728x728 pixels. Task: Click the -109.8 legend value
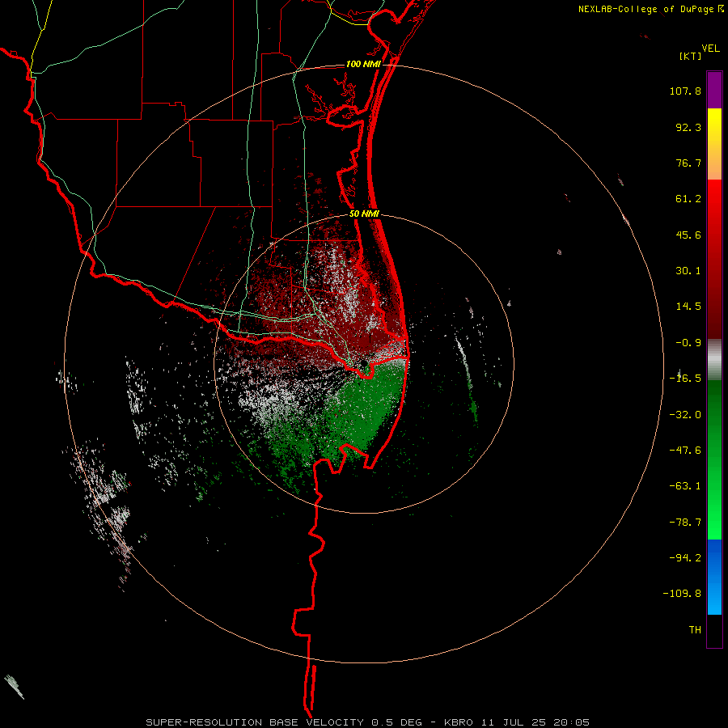(x=683, y=594)
